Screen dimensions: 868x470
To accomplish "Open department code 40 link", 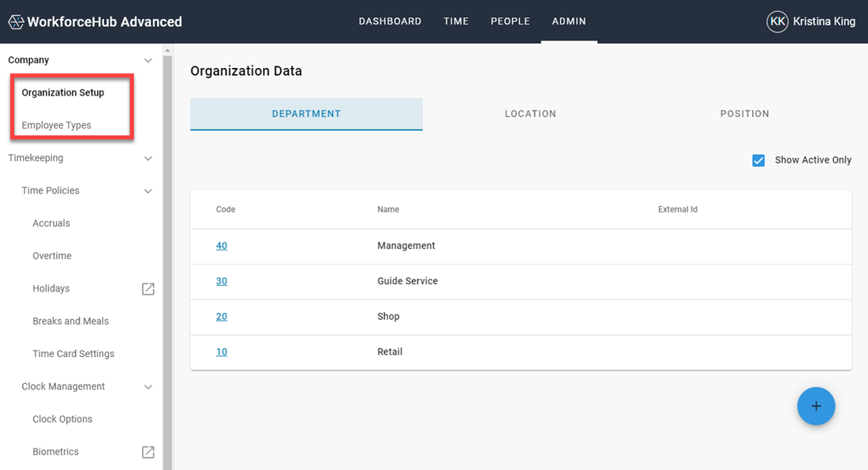I will [222, 246].
